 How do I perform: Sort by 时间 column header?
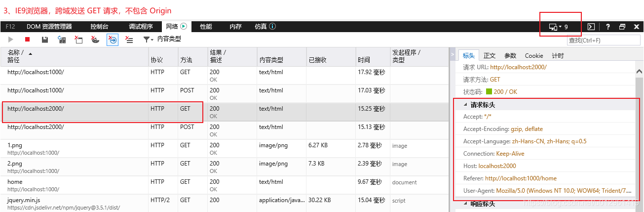[373, 56]
